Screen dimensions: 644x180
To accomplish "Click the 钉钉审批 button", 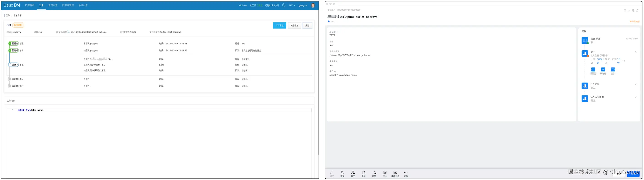I will (280, 25).
